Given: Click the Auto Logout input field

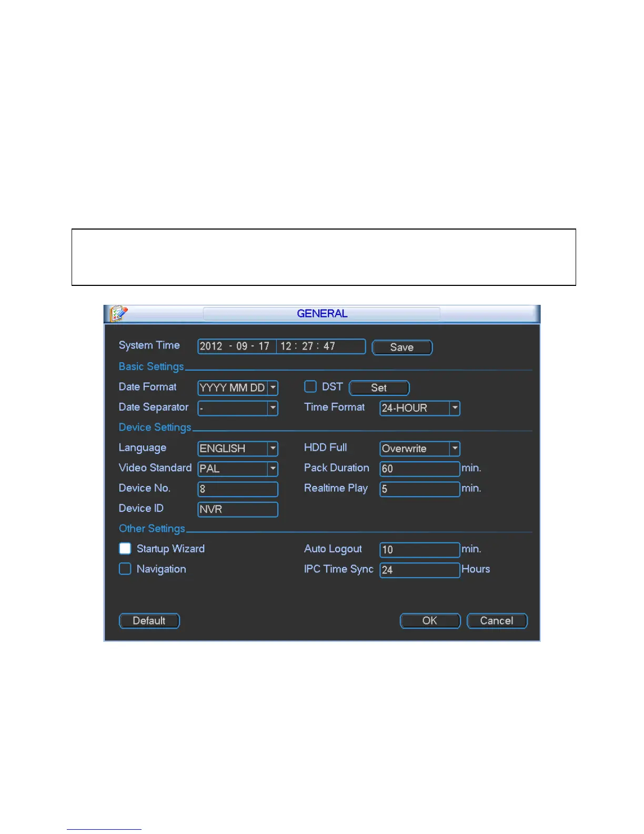Looking at the screenshot, I should (420, 550).
